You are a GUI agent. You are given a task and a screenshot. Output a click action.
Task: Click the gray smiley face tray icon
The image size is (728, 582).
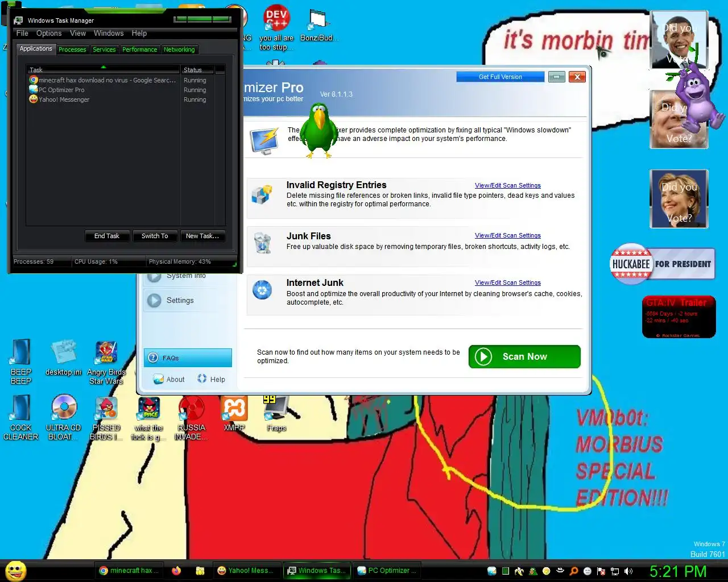point(588,571)
